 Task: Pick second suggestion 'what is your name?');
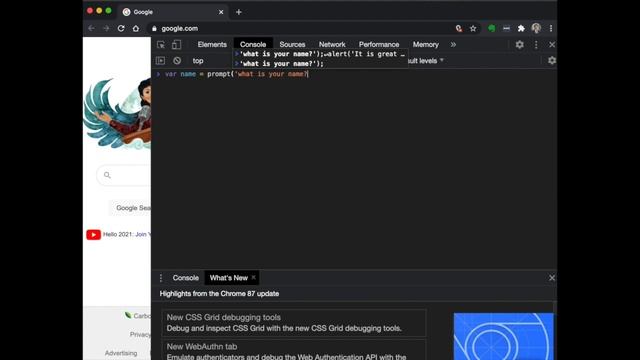[x=320, y=64]
